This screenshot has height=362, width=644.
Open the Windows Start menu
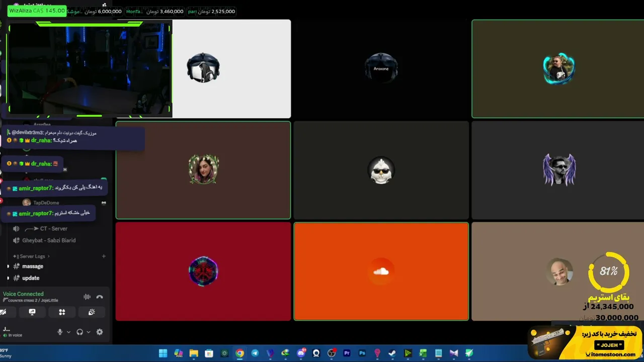(x=163, y=353)
